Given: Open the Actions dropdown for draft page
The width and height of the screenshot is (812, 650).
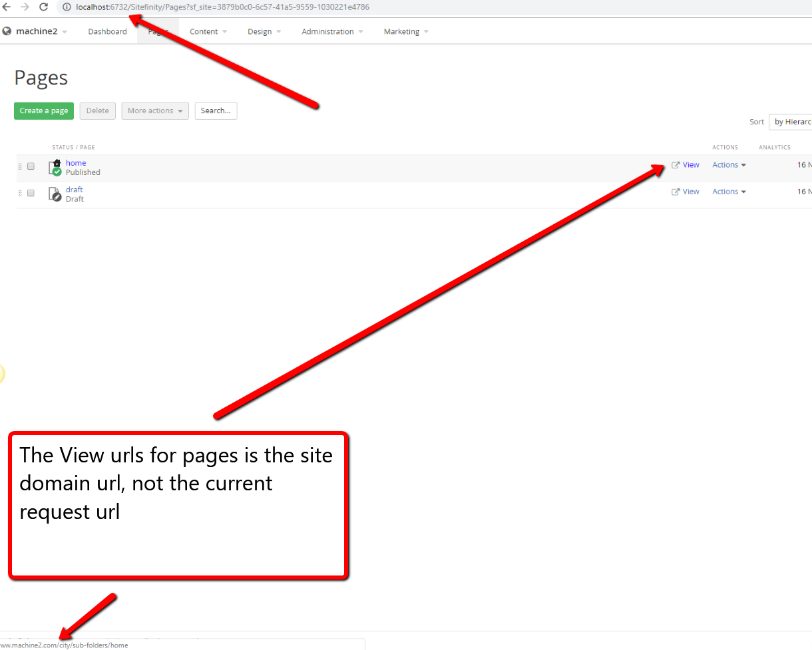Looking at the screenshot, I should coord(729,192).
